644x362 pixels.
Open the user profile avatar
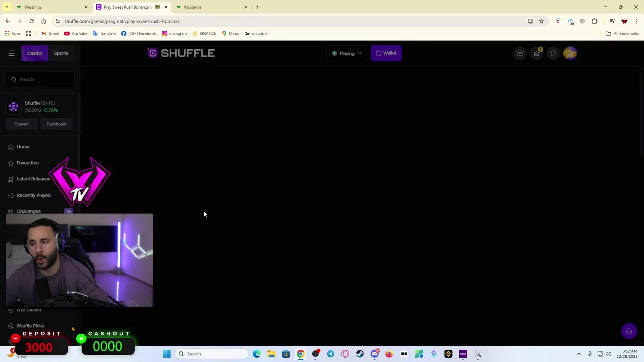(x=570, y=53)
